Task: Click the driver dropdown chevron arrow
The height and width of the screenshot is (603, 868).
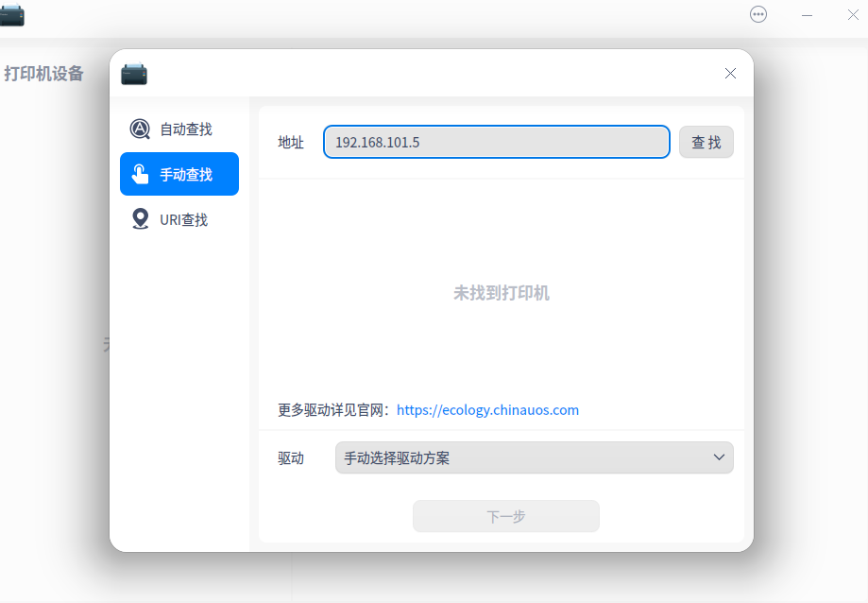Action: coord(719,457)
